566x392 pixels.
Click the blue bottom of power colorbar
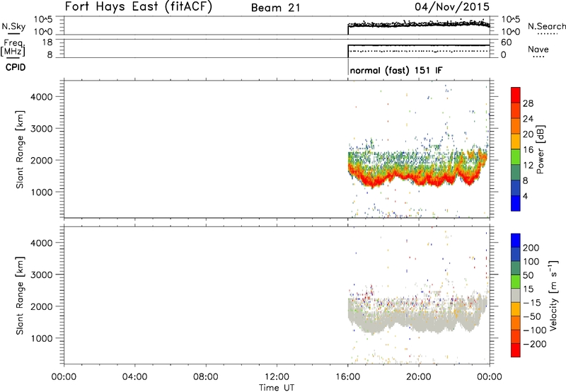(516, 203)
